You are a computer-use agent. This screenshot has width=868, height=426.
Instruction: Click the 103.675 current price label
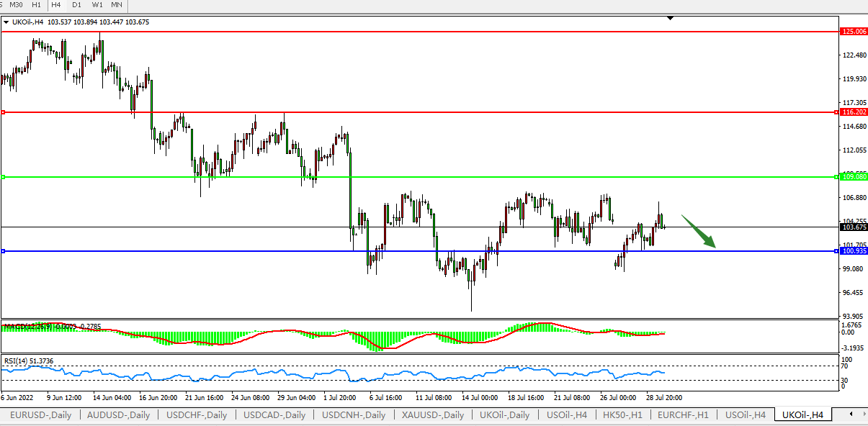point(854,227)
